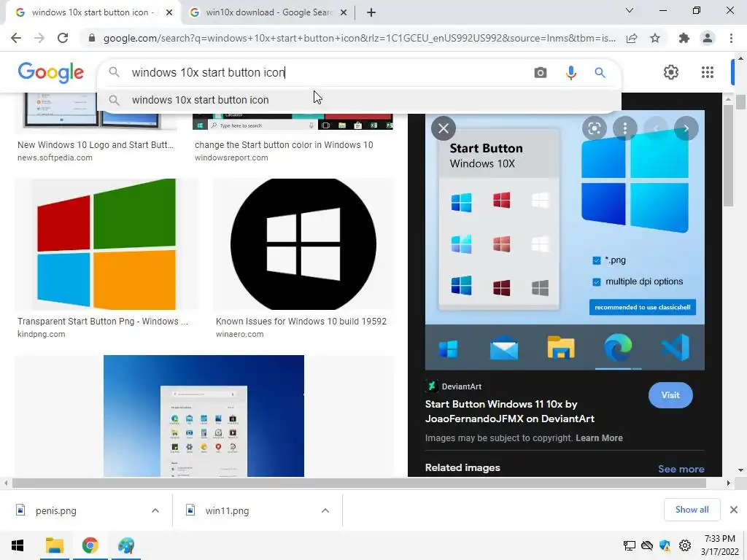Click the network tray icon
Image resolution: width=747 pixels, height=560 pixels.
coord(630,545)
